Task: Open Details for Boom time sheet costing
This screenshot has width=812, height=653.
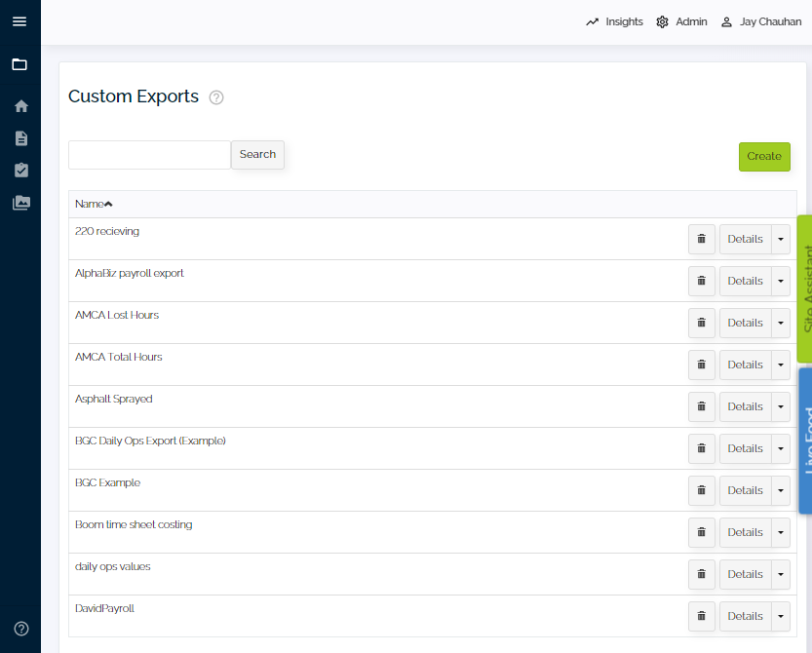Action: click(745, 532)
